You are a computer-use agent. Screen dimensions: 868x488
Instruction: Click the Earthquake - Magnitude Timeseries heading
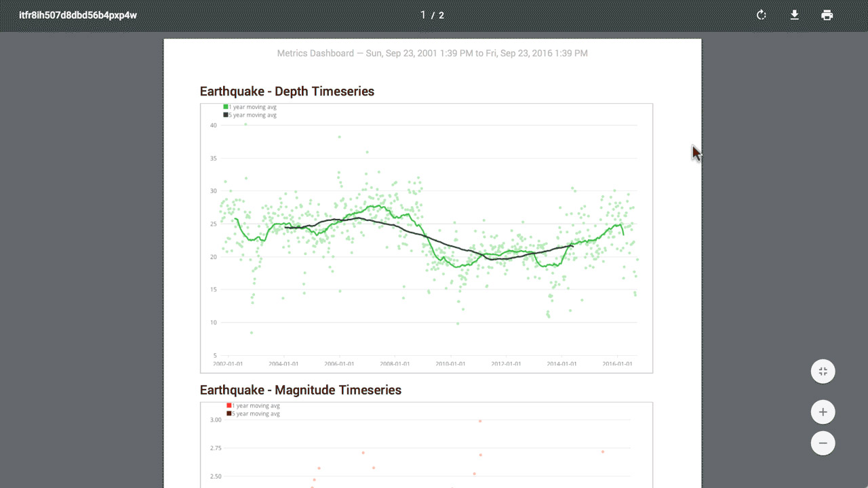[300, 390]
